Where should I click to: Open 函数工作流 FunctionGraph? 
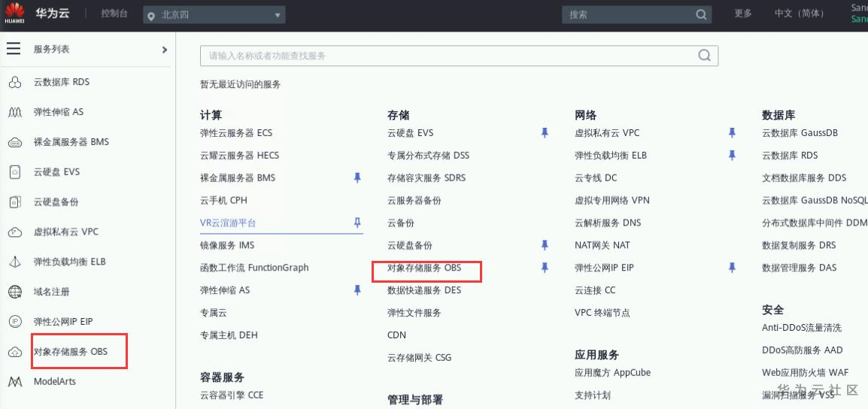pos(255,268)
